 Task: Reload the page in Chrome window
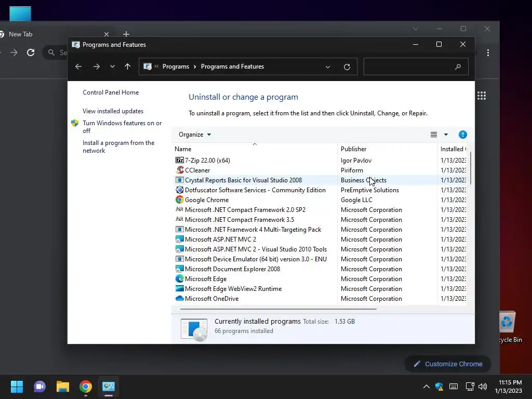31,52
